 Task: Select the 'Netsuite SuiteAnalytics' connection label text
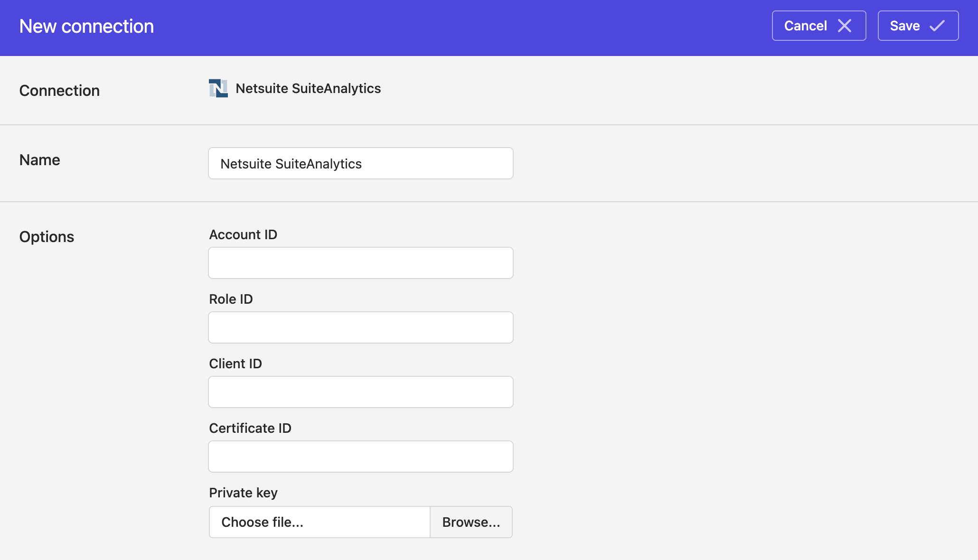click(308, 88)
